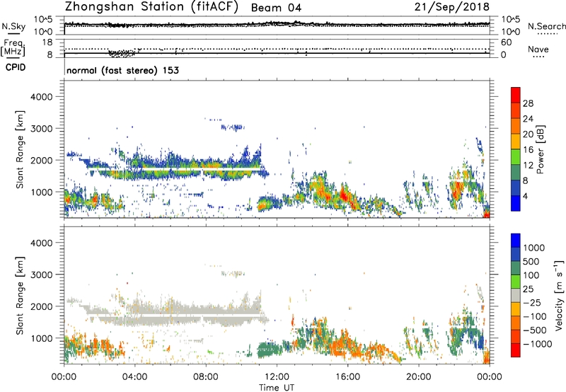Viewport: 566px width, 392px height.
Task: Click the '20:00' time tick label
Action: coord(419,377)
